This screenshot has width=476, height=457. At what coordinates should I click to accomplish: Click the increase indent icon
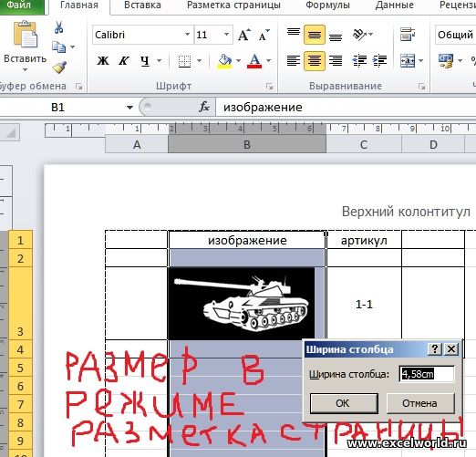point(380,60)
